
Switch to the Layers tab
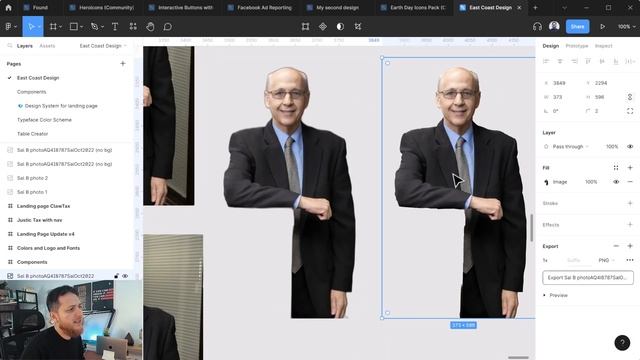(x=24, y=46)
